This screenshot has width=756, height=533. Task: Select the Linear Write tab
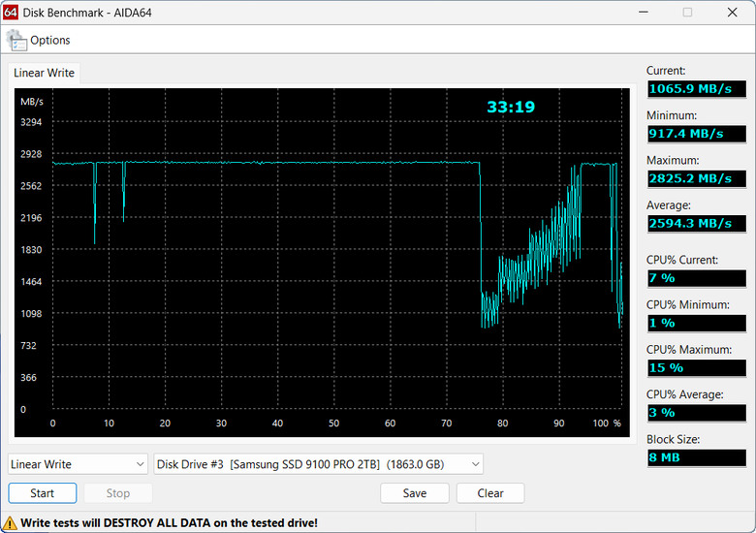44,73
